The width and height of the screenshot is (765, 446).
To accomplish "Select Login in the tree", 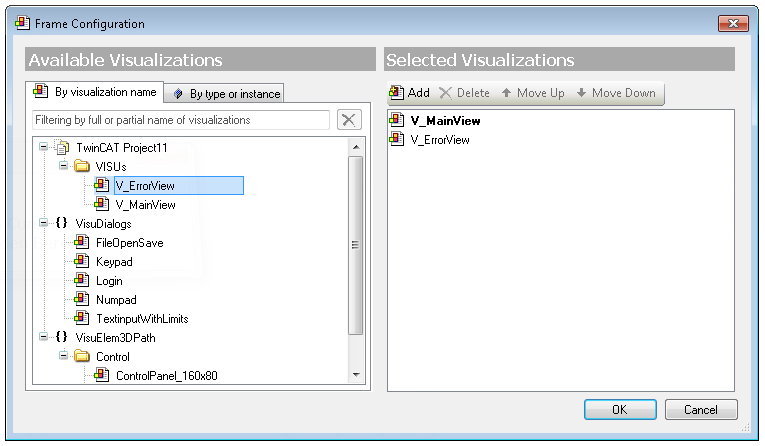I will (109, 281).
